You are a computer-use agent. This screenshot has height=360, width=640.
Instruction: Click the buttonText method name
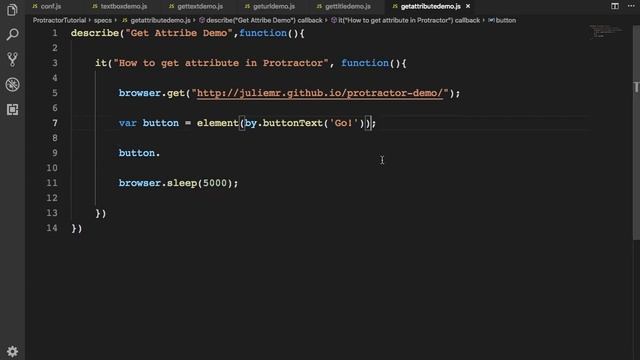pos(293,123)
